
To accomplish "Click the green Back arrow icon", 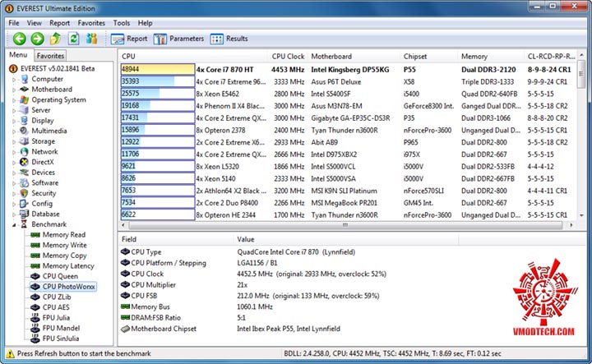I will [19, 39].
